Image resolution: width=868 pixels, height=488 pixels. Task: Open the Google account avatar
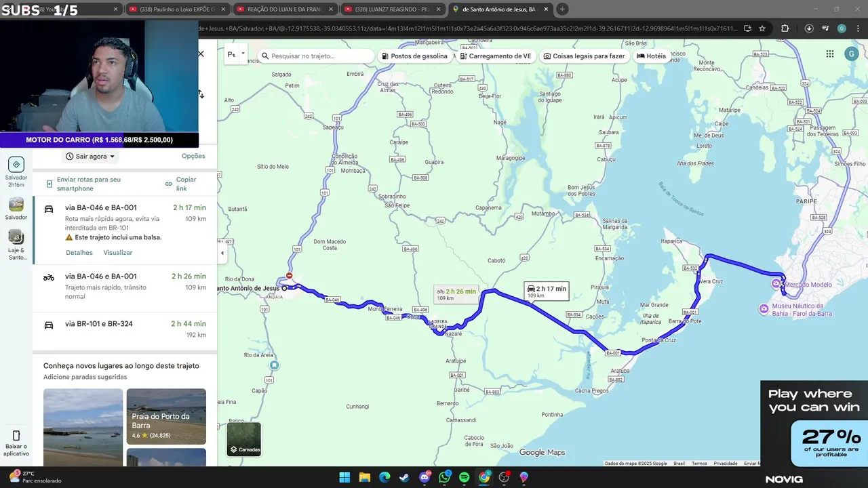point(851,54)
